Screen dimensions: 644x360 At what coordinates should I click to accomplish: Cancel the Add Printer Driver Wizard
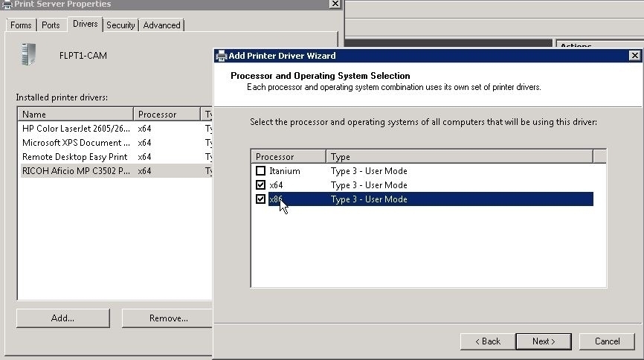[x=607, y=341]
